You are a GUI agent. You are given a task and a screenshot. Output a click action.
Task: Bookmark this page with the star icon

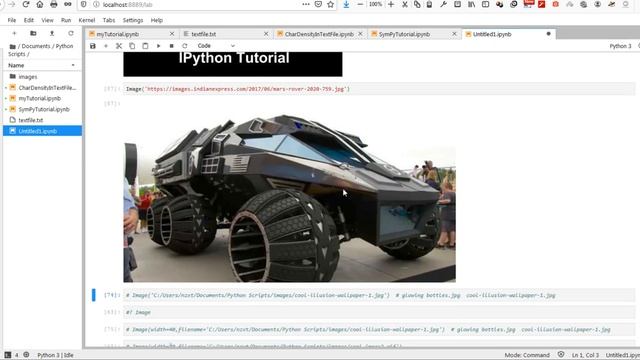(331, 4)
